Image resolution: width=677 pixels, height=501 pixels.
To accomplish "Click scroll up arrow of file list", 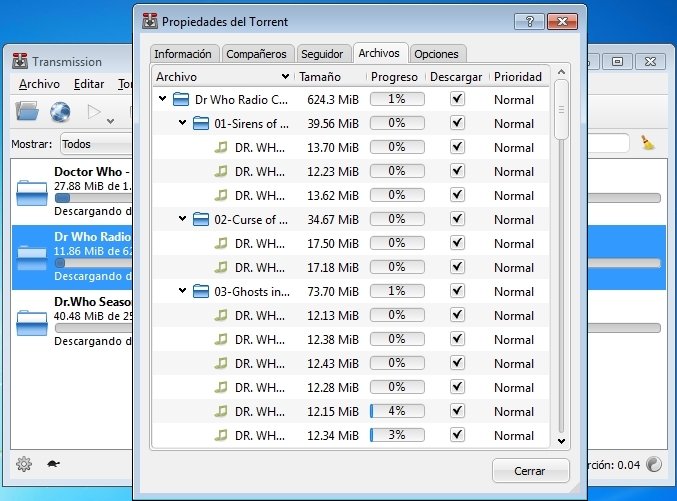I will pyautogui.click(x=561, y=72).
